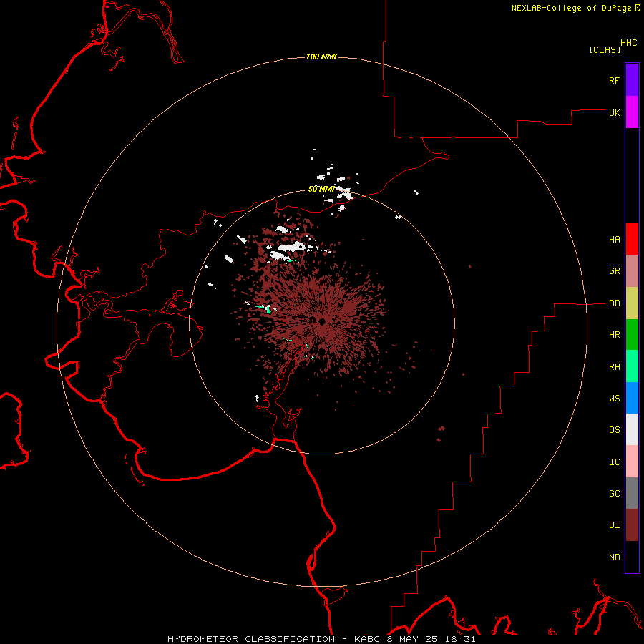
Task: Click the [CLAS] units label
Action: coord(605,49)
